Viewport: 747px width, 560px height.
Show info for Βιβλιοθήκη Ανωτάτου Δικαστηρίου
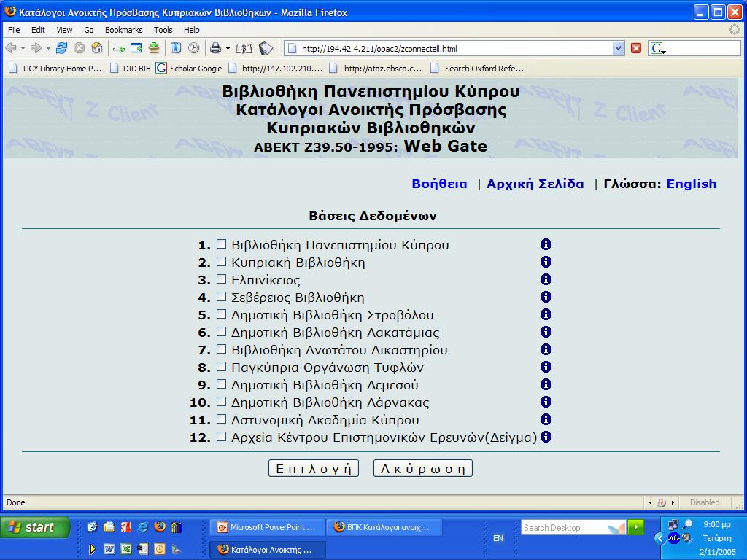click(546, 349)
